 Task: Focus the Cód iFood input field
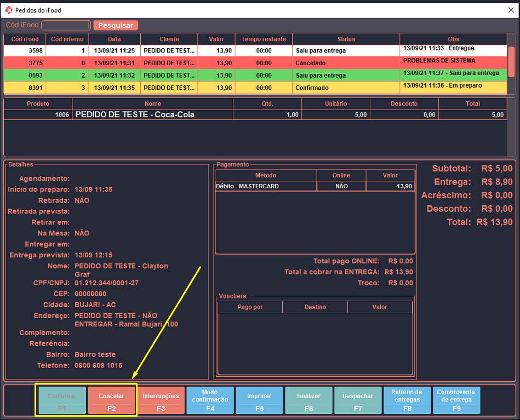click(x=66, y=25)
